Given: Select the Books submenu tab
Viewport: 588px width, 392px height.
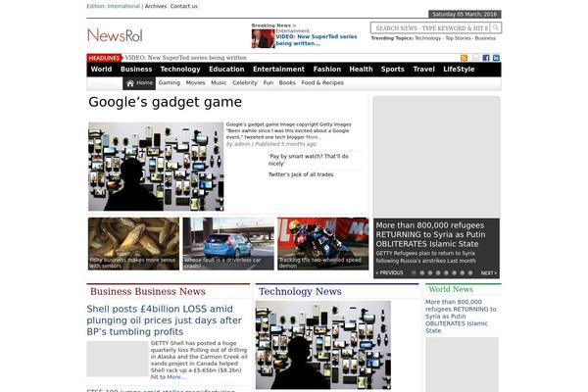Looking at the screenshot, I should click(x=287, y=83).
